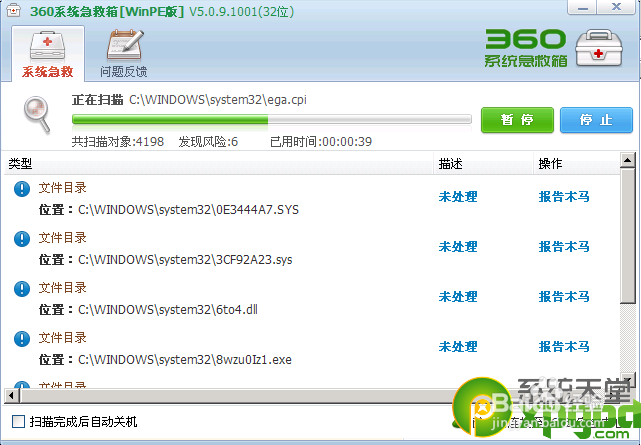Report 6to4.dll via 报告木马
Image resolution: width=641 pixels, height=445 pixels.
point(564,297)
